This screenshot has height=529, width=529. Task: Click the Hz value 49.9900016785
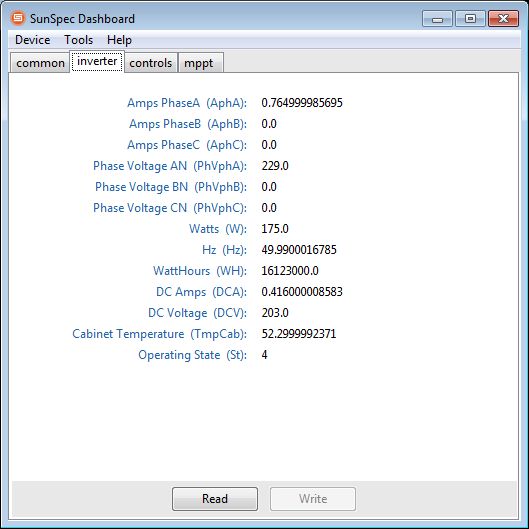pyautogui.click(x=299, y=250)
